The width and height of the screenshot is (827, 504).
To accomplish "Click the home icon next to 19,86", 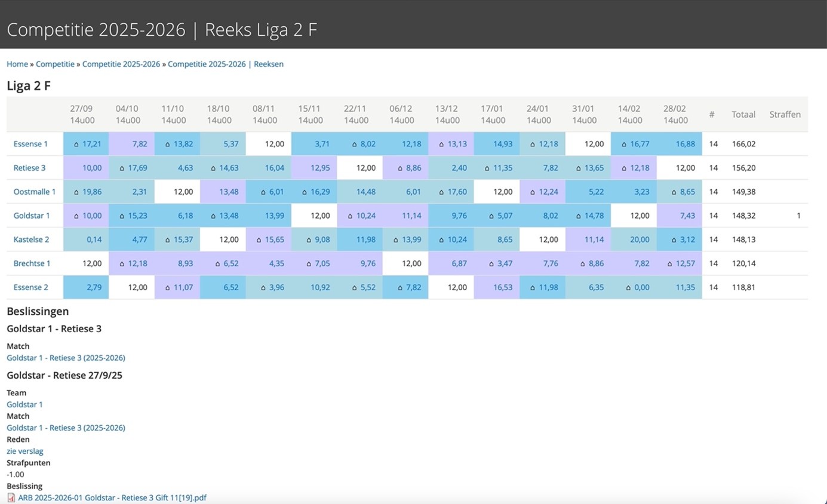I will coord(76,192).
